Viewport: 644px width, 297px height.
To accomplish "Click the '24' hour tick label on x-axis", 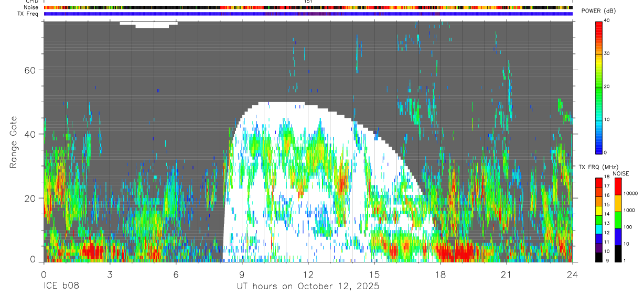I will (572, 274).
